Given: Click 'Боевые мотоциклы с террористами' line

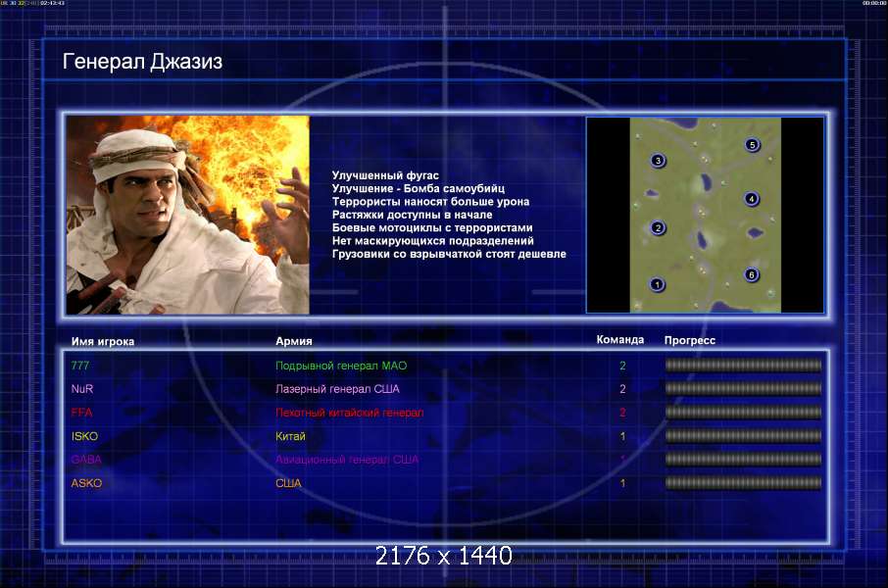Looking at the screenshot, I should click(432, 227).
